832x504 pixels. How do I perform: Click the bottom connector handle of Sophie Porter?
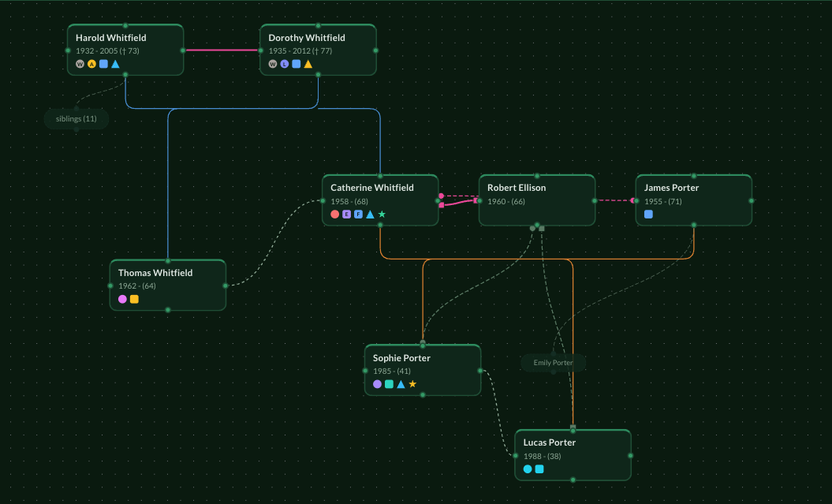coord(423,394)
